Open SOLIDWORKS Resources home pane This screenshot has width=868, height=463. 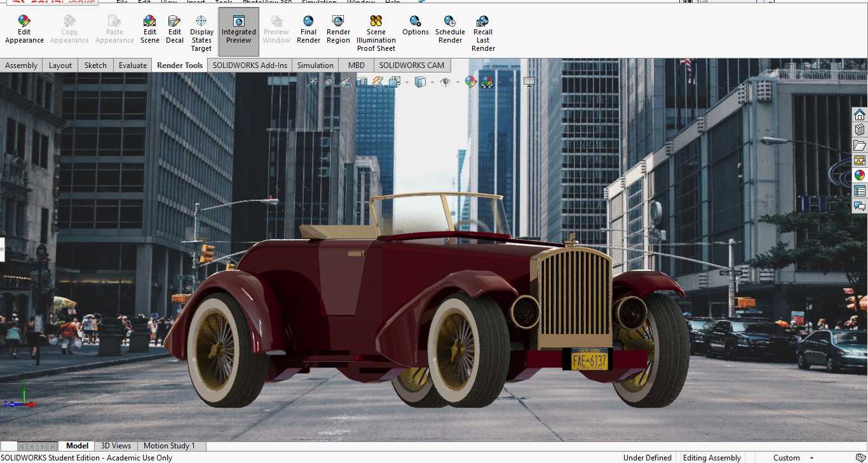[x=860, y=115]
